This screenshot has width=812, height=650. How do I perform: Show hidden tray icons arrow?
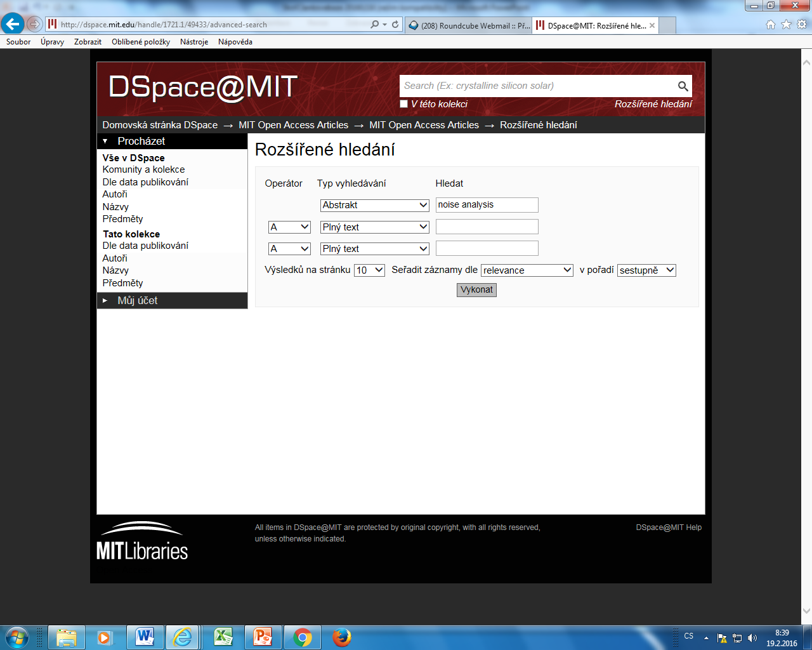click(706, 638)
